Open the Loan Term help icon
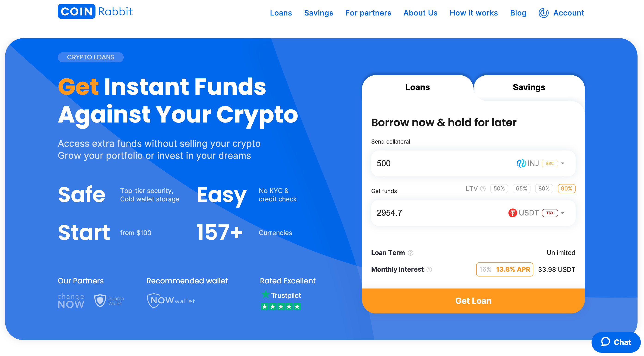The image size is (644, 356). [x=410, y=253]
